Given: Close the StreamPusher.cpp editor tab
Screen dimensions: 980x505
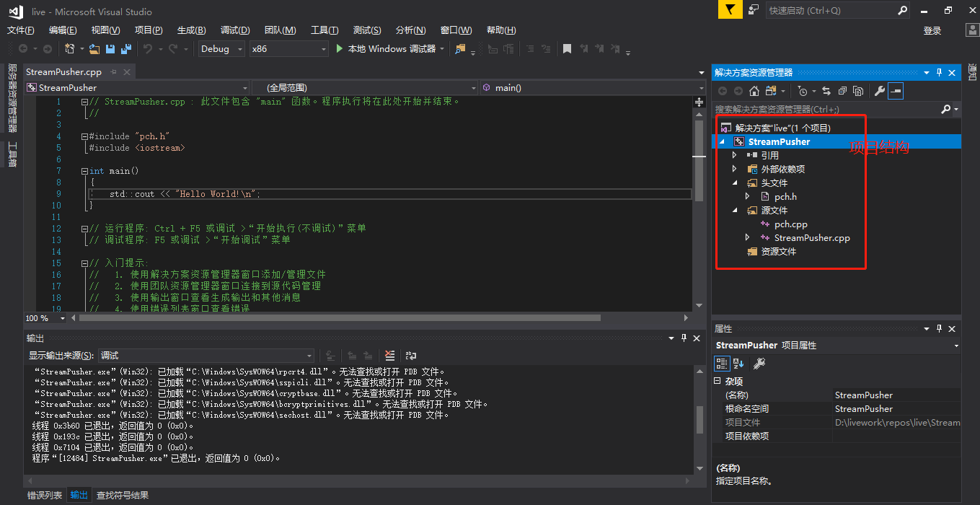Looking at the screenshot, I should point(127,72).
